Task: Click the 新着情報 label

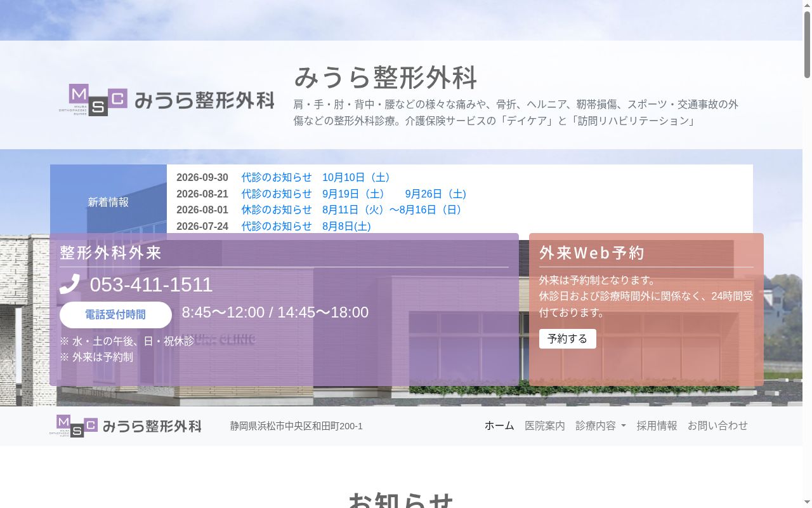Action: pos(108,202)
